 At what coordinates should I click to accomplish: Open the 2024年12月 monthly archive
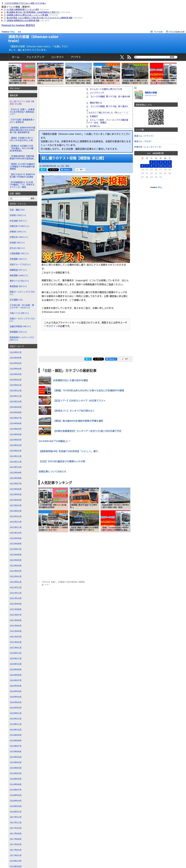click(x=15, y=391)
